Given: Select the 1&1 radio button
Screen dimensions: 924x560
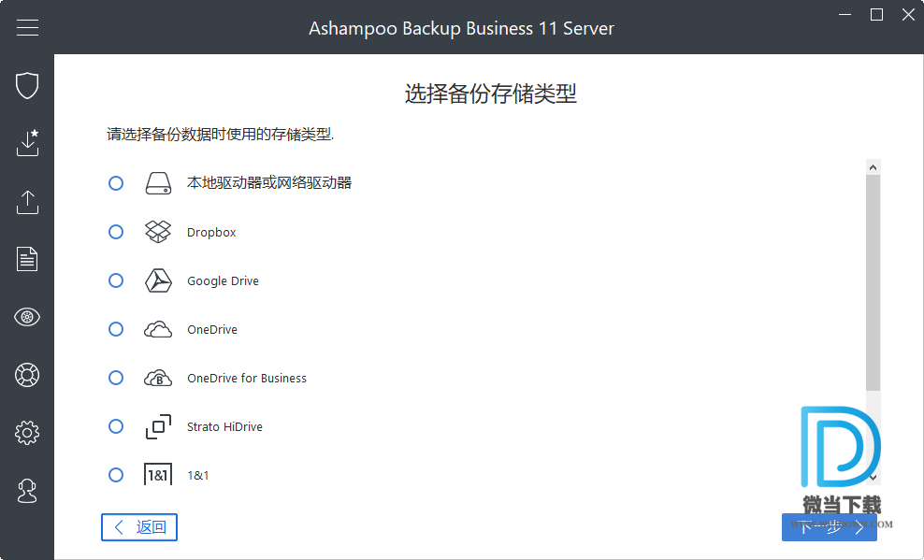Looking at the screenshot, I should pyautogui.click(x=116, y=475).
